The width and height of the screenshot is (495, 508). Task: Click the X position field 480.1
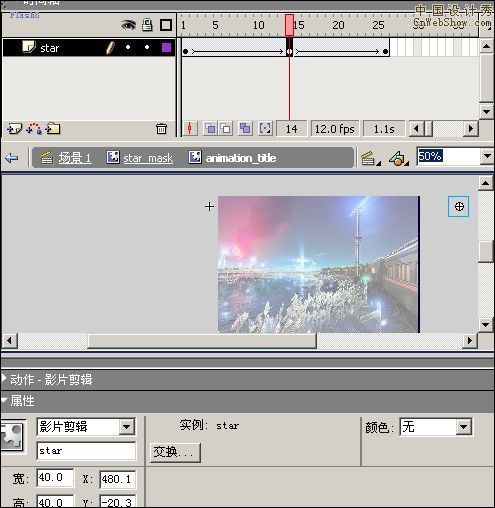coord(118,480)
